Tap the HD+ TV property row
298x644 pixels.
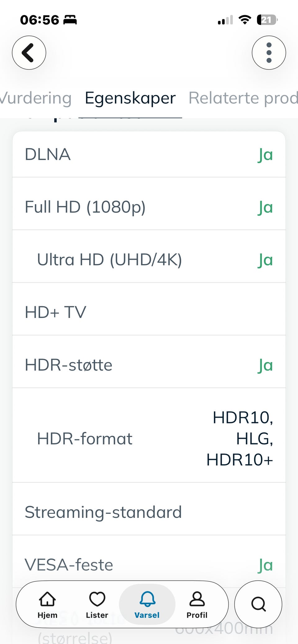(149, 312)
